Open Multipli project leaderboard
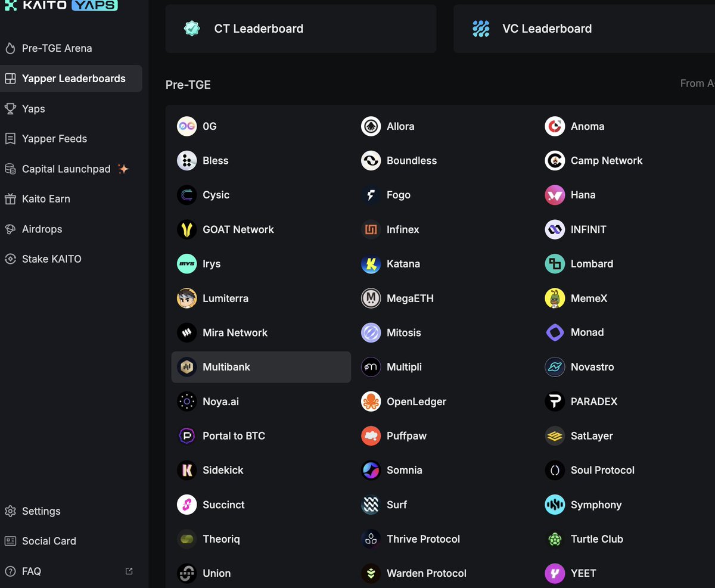 coord(445,367)
